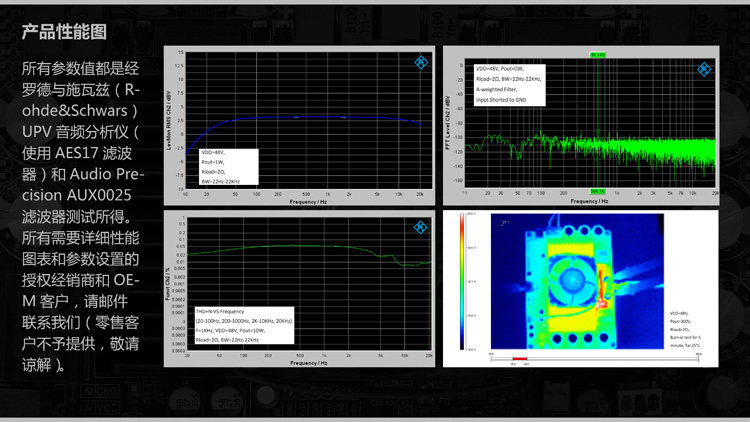This screenshot has height=422, width=750.
Task: Click the Rohde & Schwarz logo in the FFT noise chart
Action: pos(704,69)
